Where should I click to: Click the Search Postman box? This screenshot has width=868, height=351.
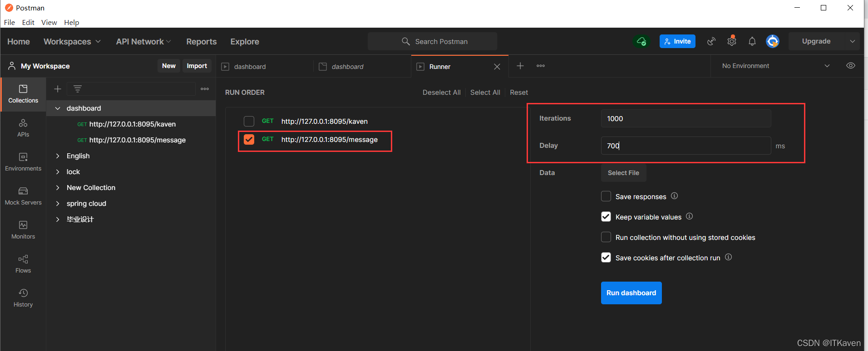pos(433,41)
